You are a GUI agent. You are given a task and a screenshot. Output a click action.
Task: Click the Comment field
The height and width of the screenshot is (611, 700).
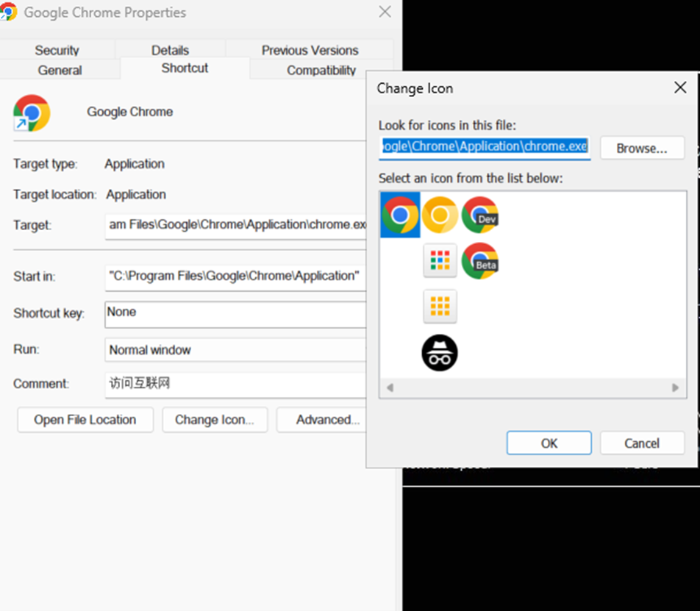(x=236, y=385)
